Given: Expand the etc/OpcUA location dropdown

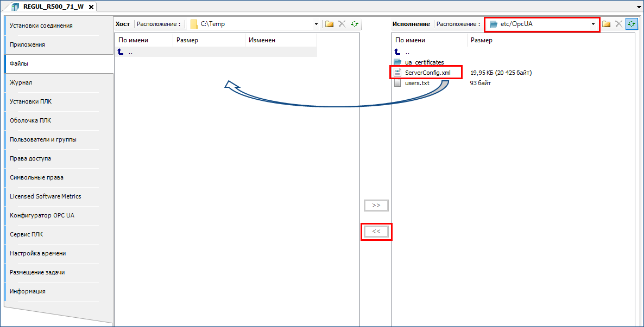Looking at the screenshot, I should [593, 24].
